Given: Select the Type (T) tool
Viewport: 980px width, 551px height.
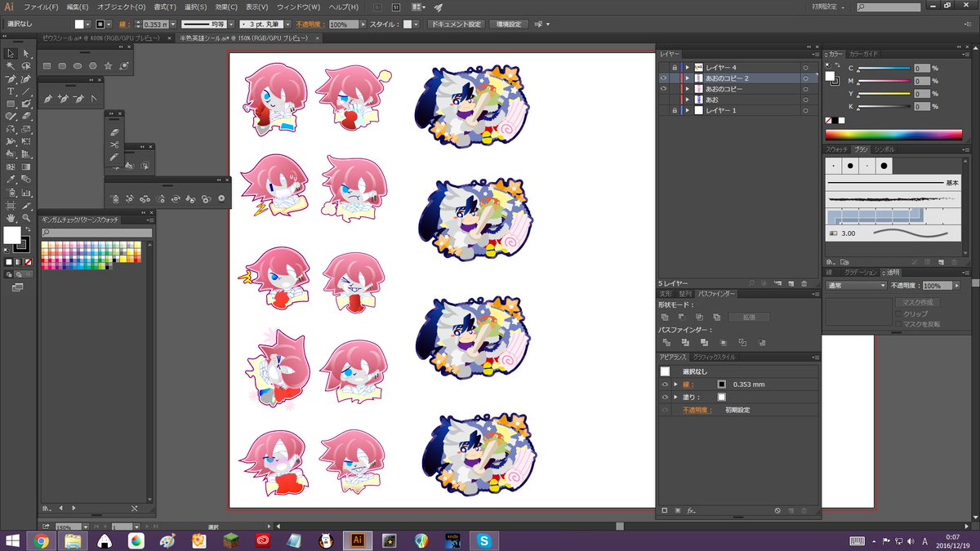Looking at the screenshot, I should pos(11,91).
